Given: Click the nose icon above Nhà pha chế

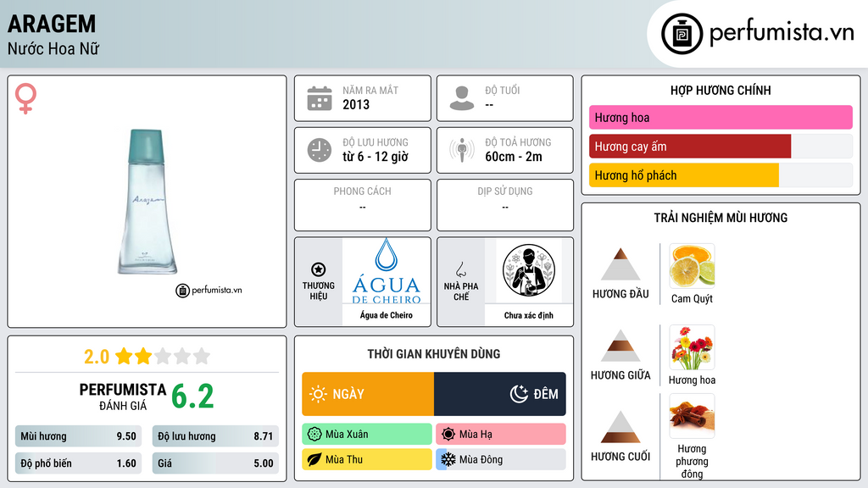Looking at the screenshot, I should pyautogui.click(x=460, y=269).
